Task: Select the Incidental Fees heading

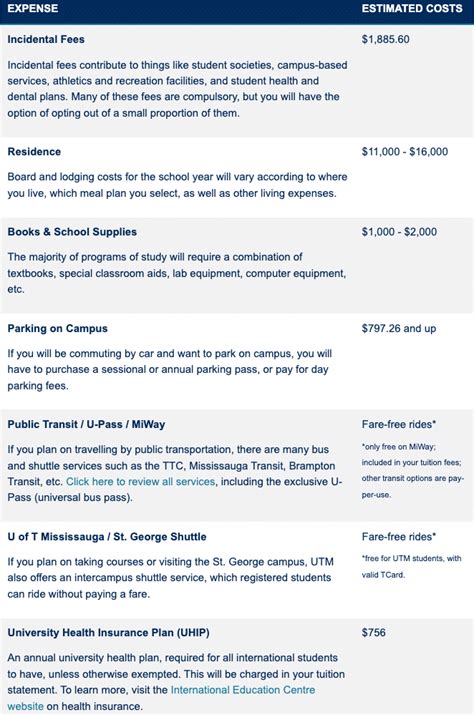Action: pyautogui.click(x=46, y=39)
